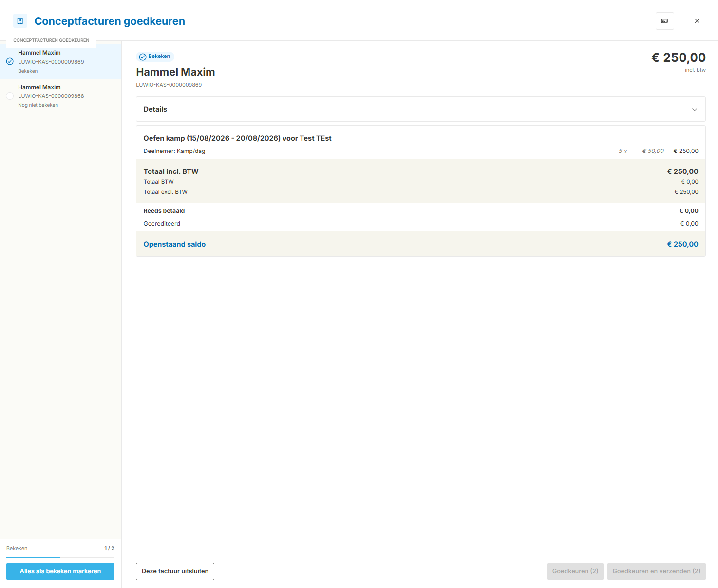This screenshot has width=718, height=588.
Task: Click the Details section heading
Action: 155,109
